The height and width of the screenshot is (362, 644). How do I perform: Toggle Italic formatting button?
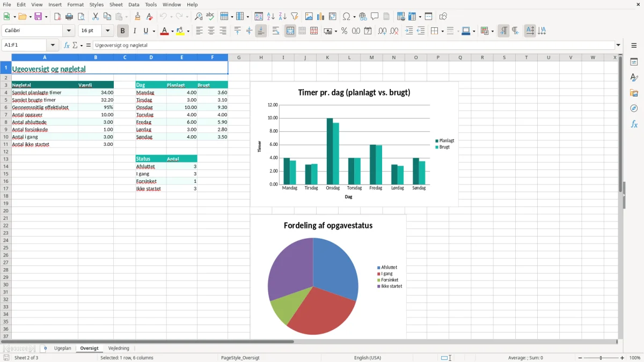point(135,31)
